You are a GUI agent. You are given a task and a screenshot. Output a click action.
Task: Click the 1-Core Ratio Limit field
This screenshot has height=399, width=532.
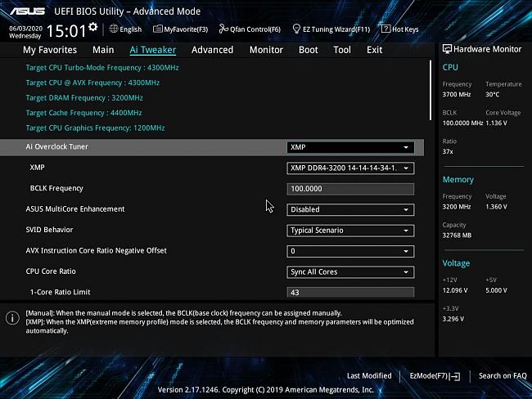tap(350, 292)
